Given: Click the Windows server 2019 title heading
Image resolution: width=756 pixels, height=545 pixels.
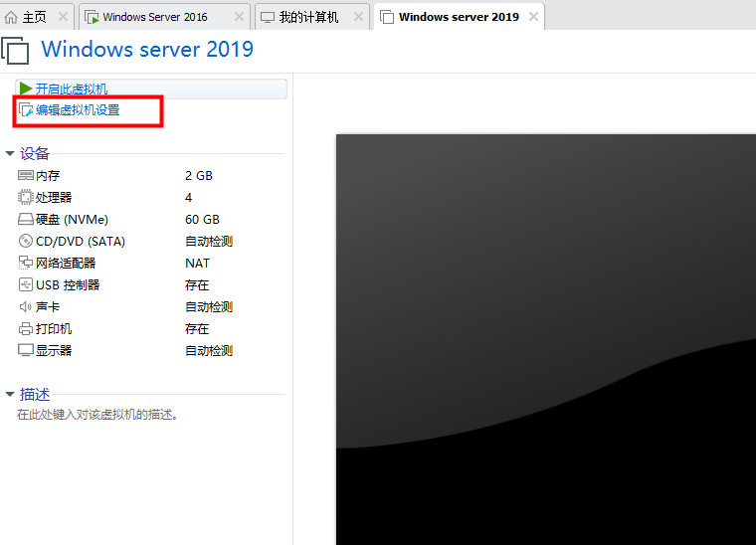Looking at the screenshot, I should (x=147, y=49).
